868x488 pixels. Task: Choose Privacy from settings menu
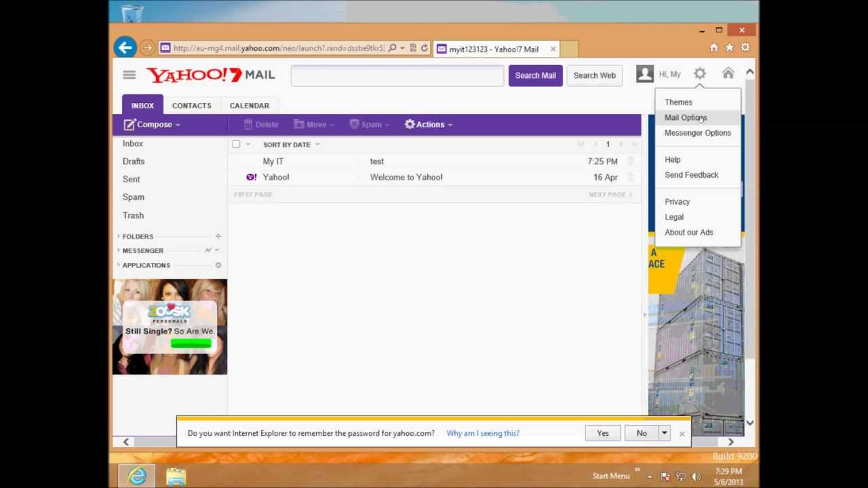pos(677,202)
